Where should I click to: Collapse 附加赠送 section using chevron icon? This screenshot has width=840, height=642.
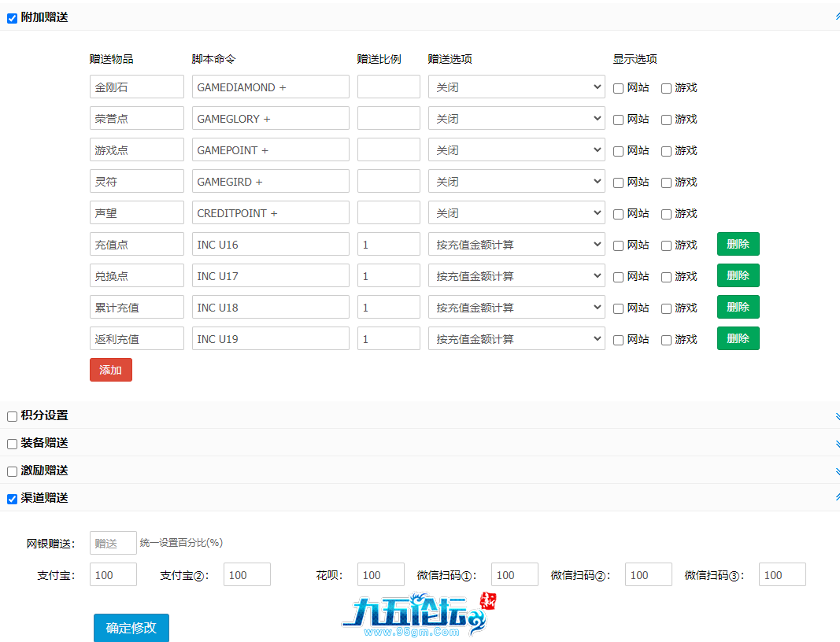pos(836,17)
